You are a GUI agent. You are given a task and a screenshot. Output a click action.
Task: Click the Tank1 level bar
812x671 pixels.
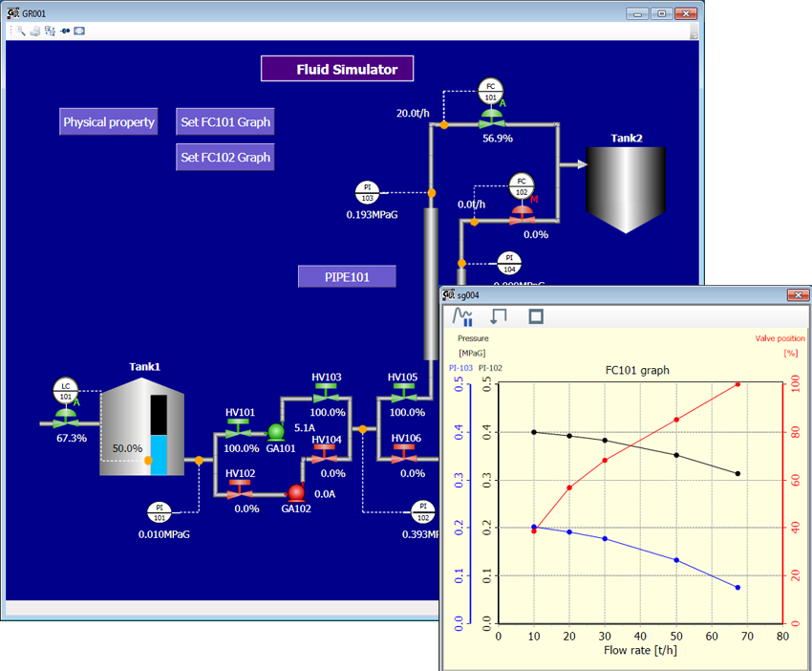pos(159,433)
